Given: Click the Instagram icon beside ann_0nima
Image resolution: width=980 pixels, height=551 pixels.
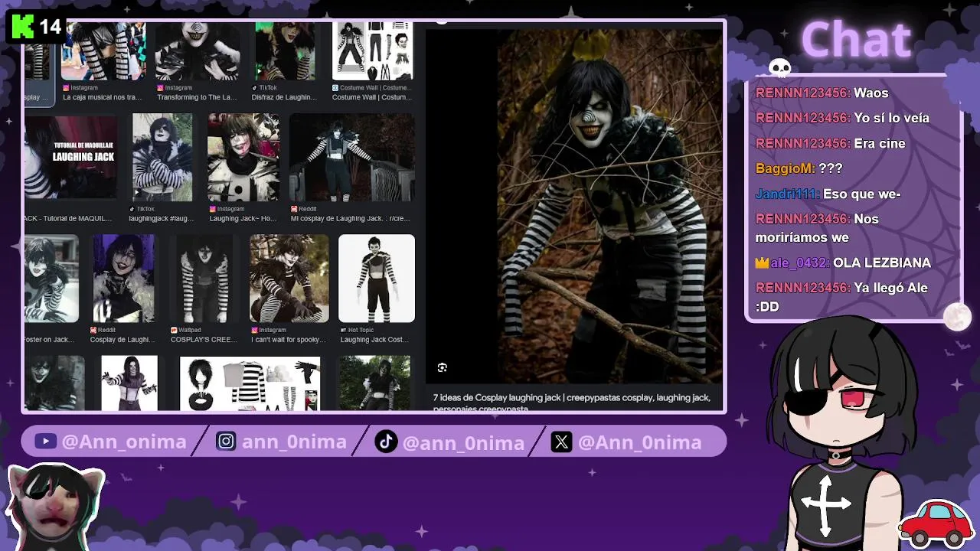Looking at the screenshot, I should click(226, 442).
